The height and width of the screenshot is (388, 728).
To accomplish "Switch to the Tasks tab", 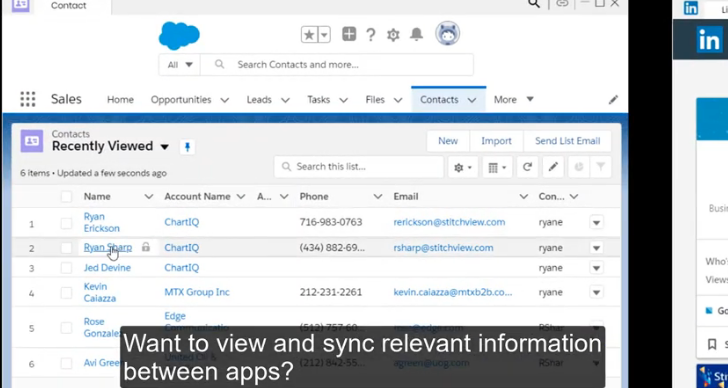I will tap(318, 100).
